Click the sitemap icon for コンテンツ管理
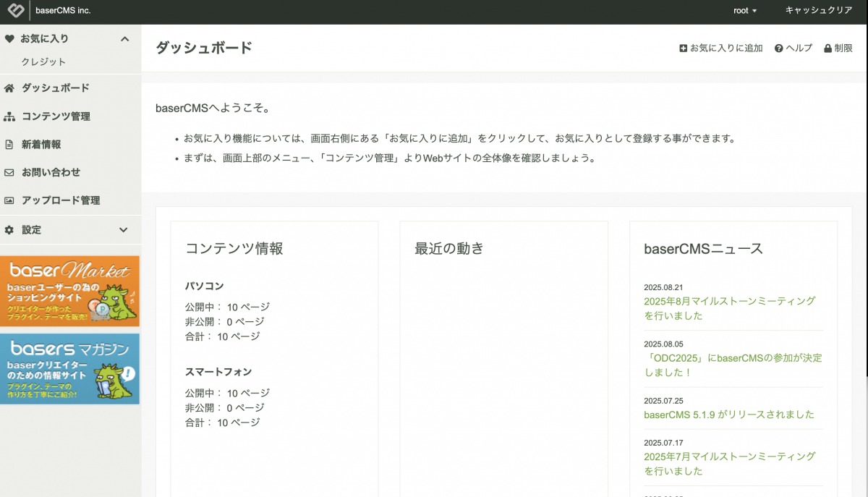The height and width of the screenshot is (497, 868). click(9, 116)
